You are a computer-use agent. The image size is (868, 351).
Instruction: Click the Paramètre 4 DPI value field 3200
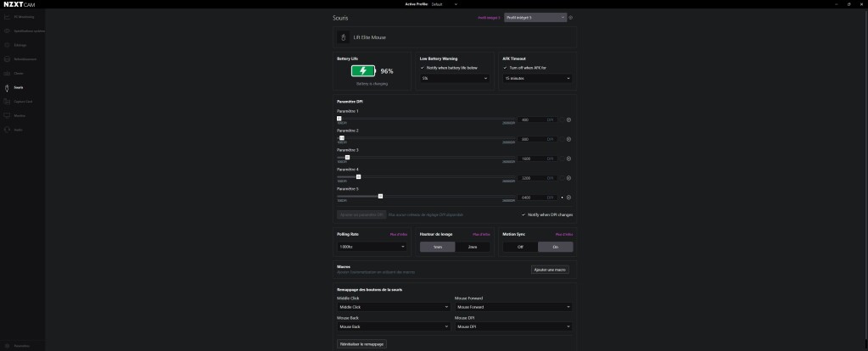click(537, 178)
